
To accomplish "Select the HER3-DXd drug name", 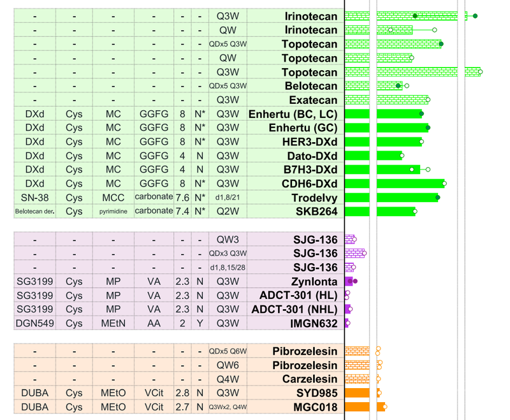I will click(309, 141).
